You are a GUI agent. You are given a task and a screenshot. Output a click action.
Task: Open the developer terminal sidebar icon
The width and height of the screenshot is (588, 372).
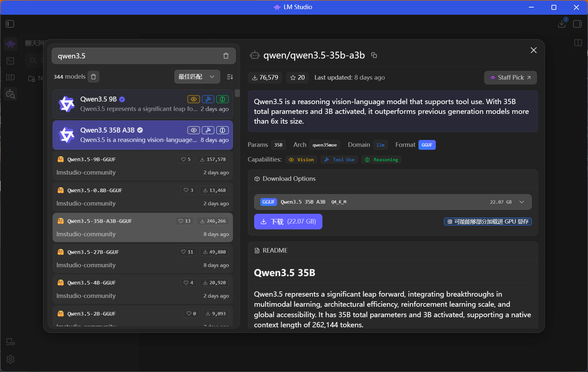tap(10, 61)
